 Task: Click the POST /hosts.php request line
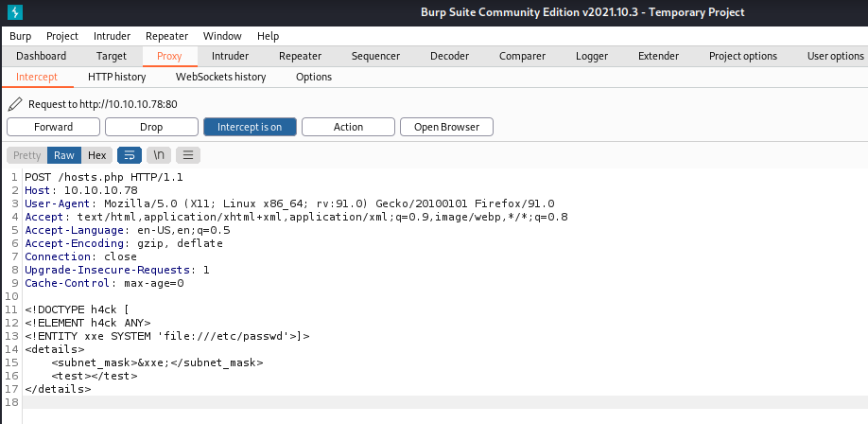[103, 177]
